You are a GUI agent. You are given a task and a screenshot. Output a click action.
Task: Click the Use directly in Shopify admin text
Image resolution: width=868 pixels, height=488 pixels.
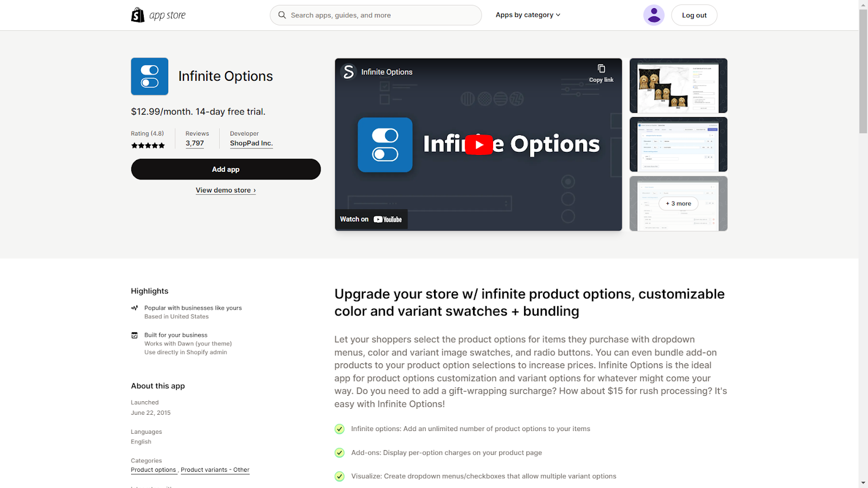tap(186, 352)
